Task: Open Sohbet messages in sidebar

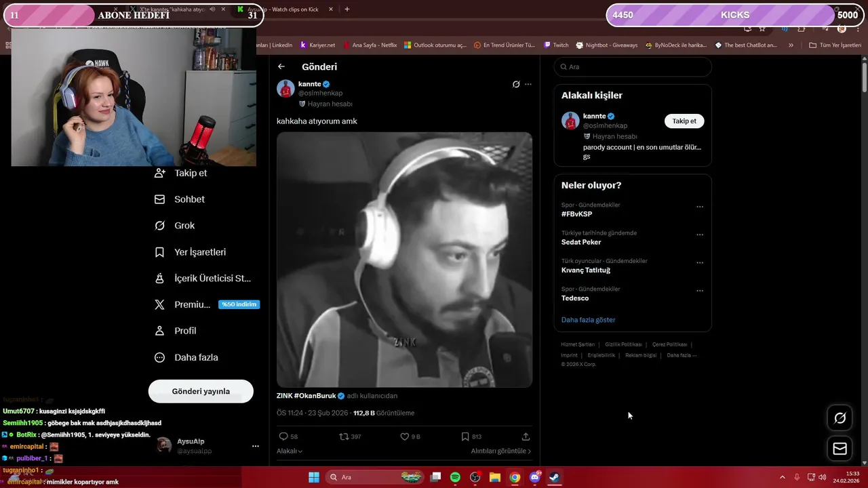Action: coord(180,199)
